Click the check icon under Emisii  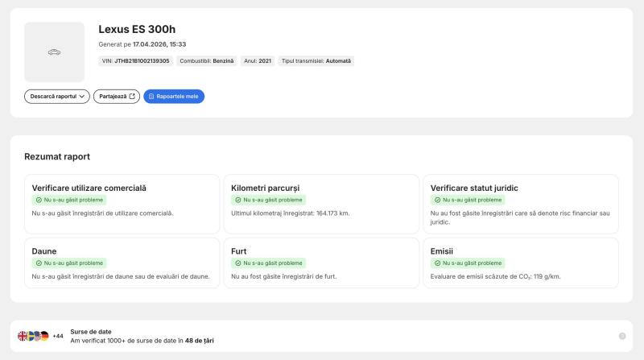436,263
